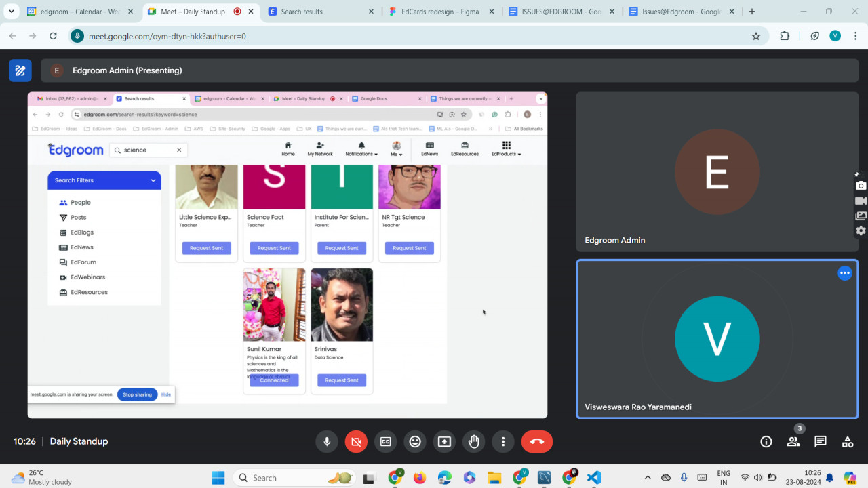
Task: Click Request Sent for NR Tgt Science
Action: tap(410, 248)
